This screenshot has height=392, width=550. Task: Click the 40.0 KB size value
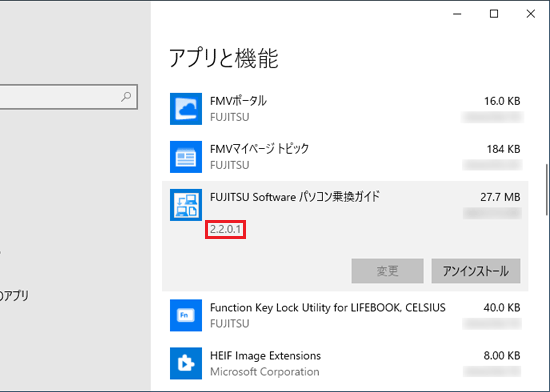(502, 307)
